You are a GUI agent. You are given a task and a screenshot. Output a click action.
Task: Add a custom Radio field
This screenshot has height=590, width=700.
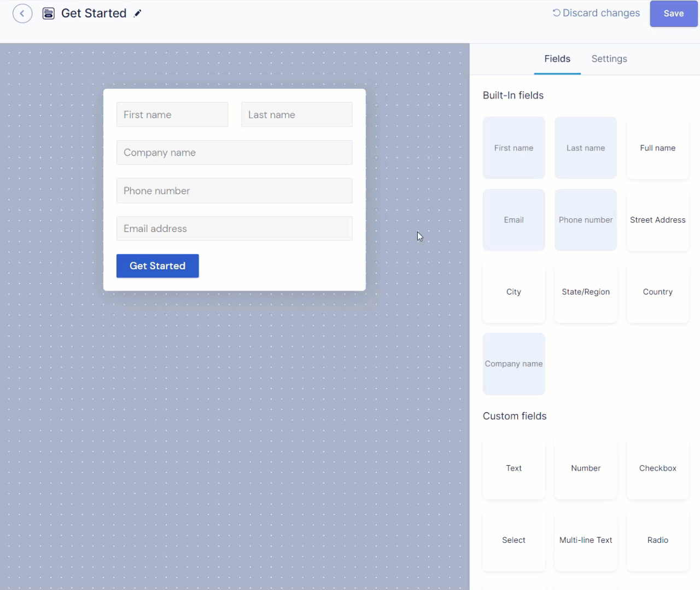[658, 540]
